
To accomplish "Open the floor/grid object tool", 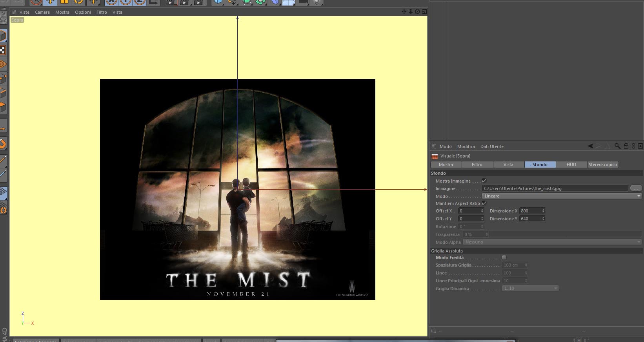I will point(288,2).
